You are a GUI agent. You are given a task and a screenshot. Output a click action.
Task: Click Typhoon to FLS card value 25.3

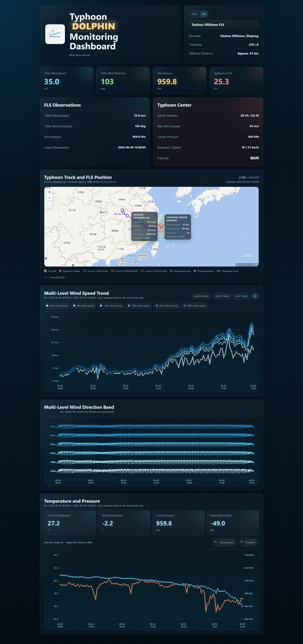tap(221, 82)
